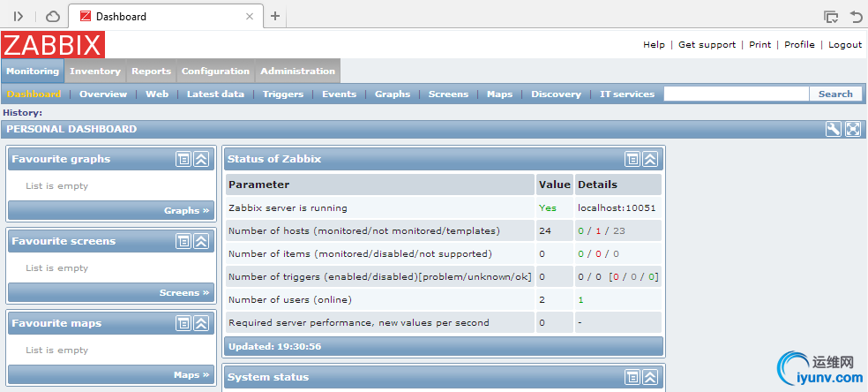868x392 pixels.
Task: Click the green 'Yes' value
Action: (548, 208)
